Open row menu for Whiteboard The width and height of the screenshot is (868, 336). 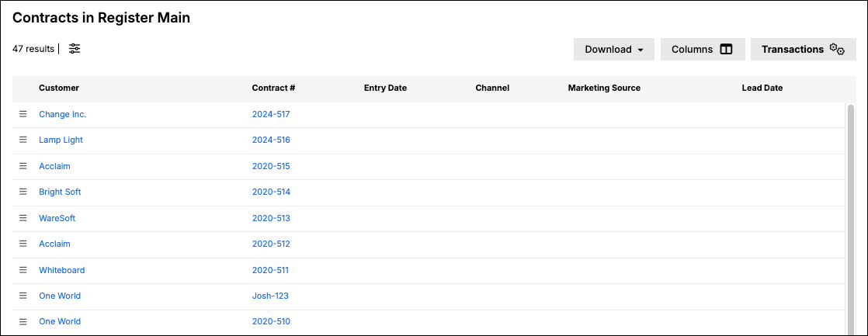point(23,270)
